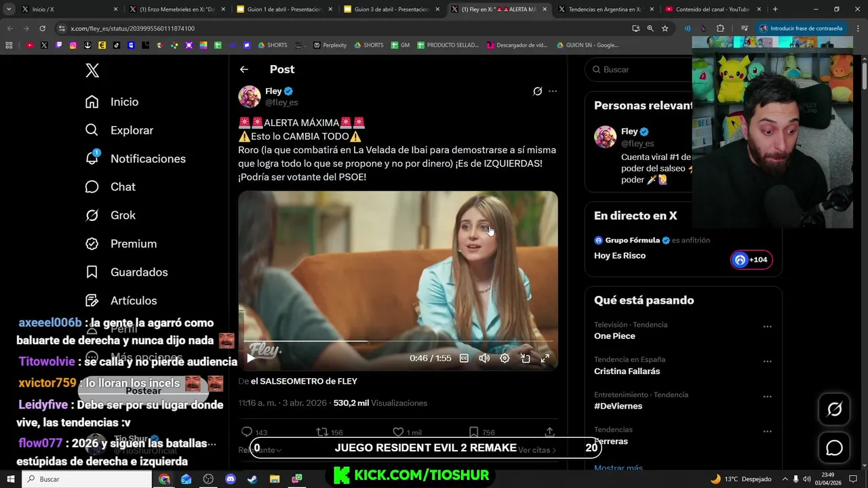This screenshot has height=488, width=868.
Task: Switch to the Inicio / X tab
Action: point(69,9)
